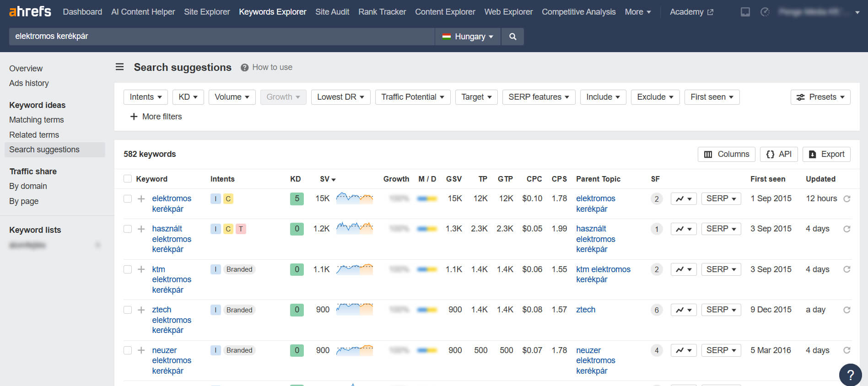
Task: Click More filters
Action: (156, 117)
